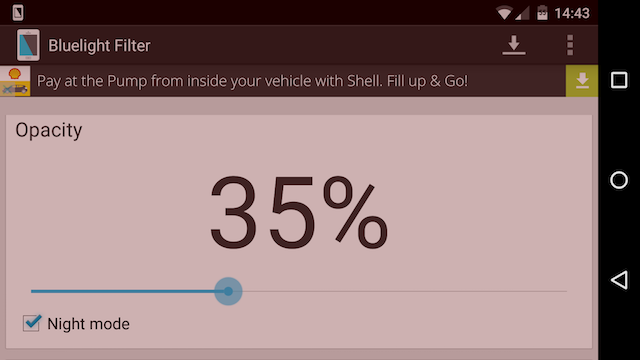Tap the Bluelight Filter app icon
The width and height of the screenshot is (640, 360).
[x=28, y=45]
